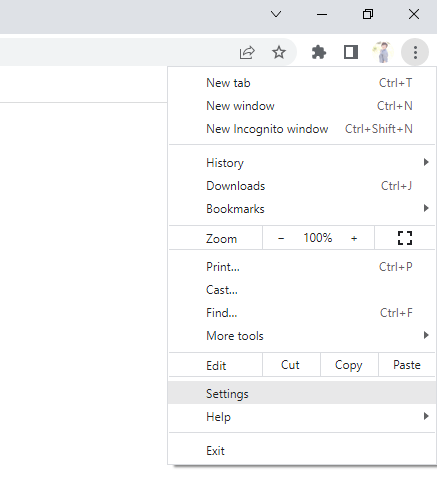Choose New Incognito window
The image size is (437, 495).
[x=302, y=129]
